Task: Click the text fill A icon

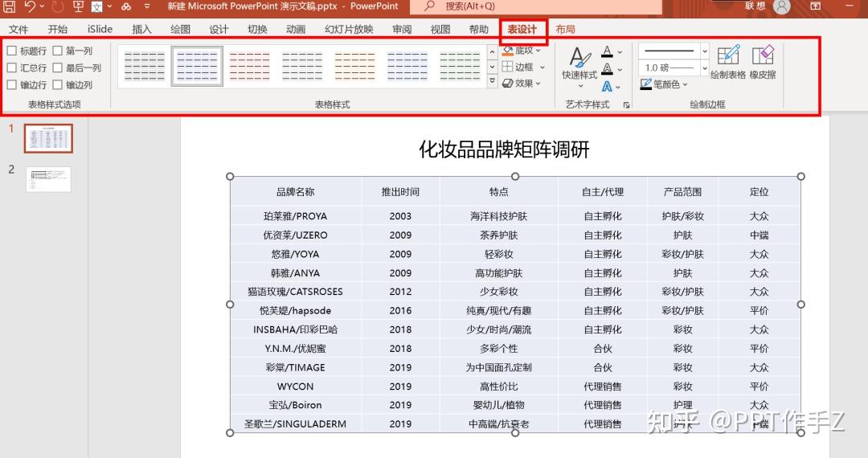Action: (x=608, y=51)
